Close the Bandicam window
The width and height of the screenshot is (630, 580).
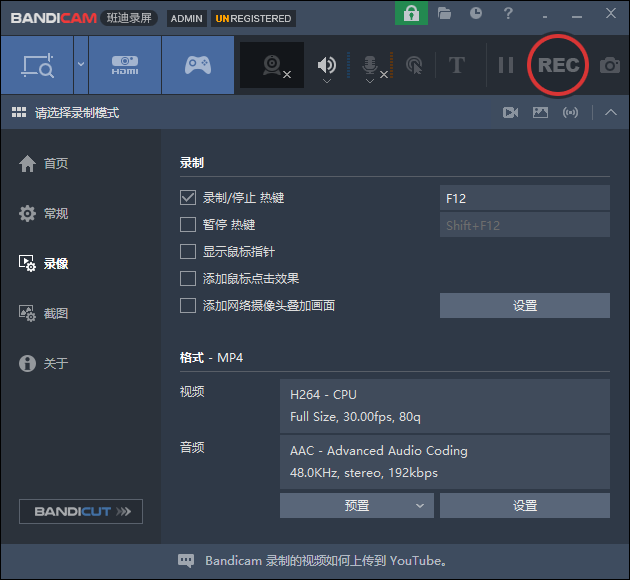[x=611, y=13]
